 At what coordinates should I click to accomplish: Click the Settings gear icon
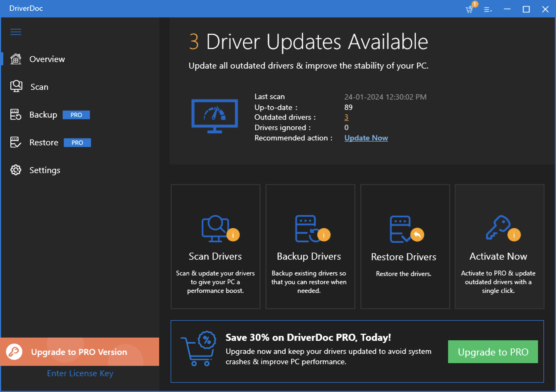(x=16, y=170)
